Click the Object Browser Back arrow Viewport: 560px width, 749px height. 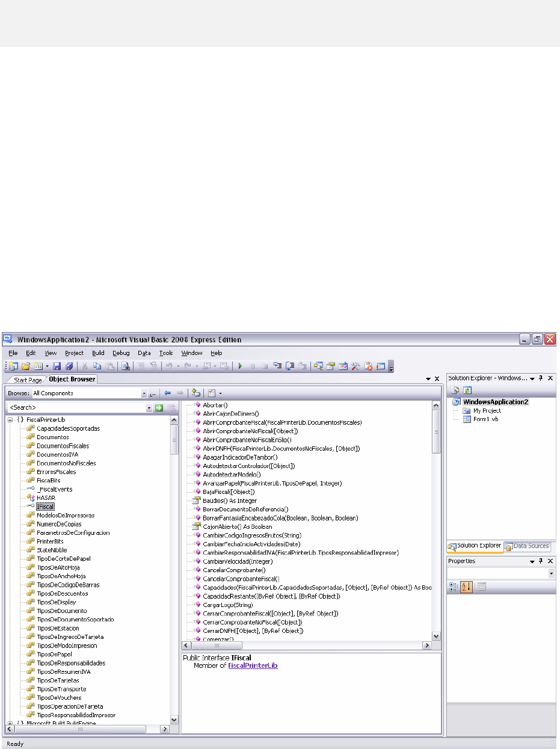pyautogui.click(x=168, y=393)
